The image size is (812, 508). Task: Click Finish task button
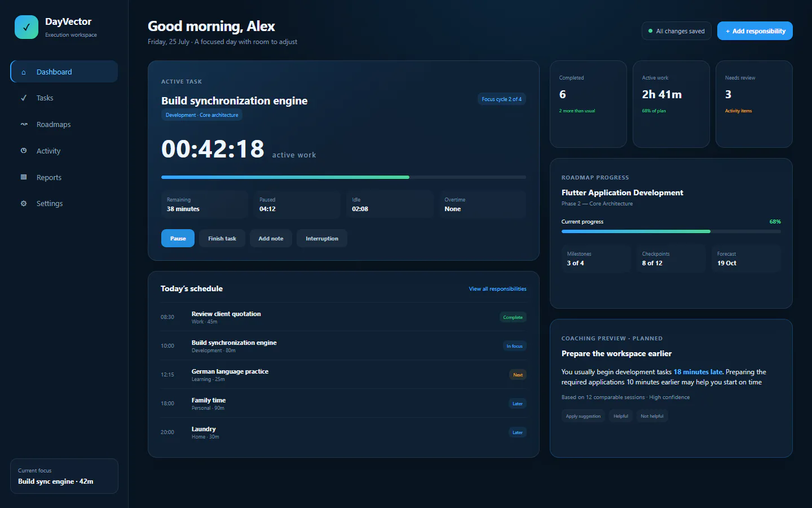(x=222, y=238)
